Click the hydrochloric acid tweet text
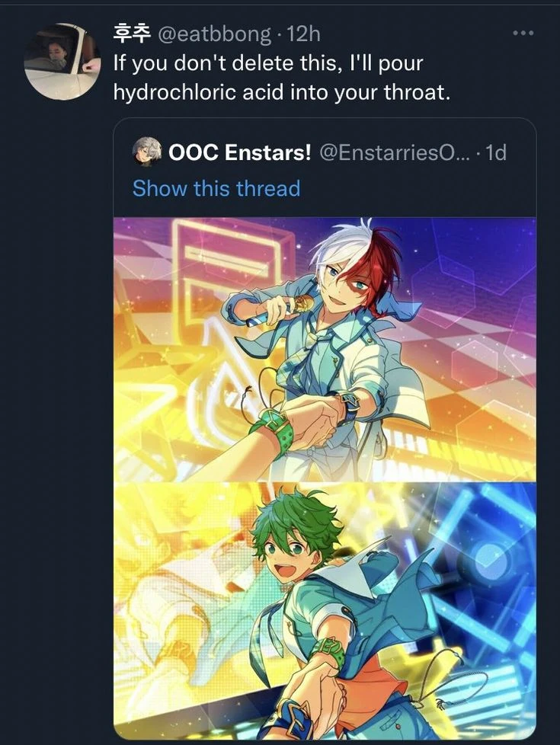The image size is (560, 745). (x=281, y=78)
